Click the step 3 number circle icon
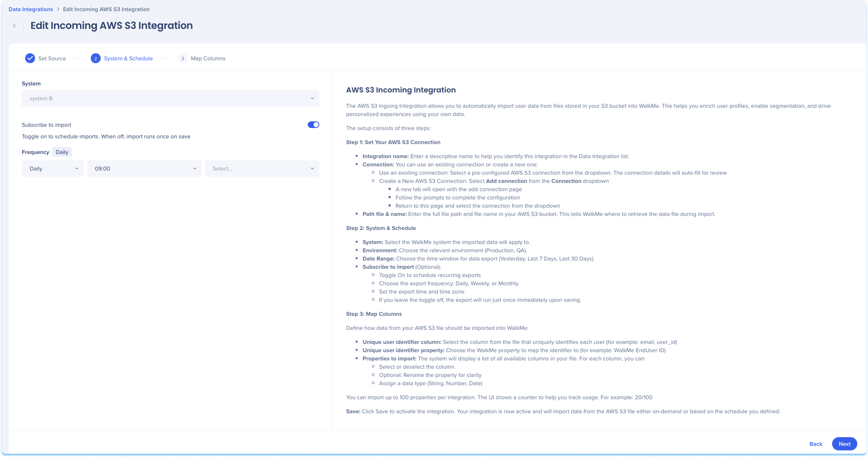Viewport: 868px width, 457px height. [182, 58]
